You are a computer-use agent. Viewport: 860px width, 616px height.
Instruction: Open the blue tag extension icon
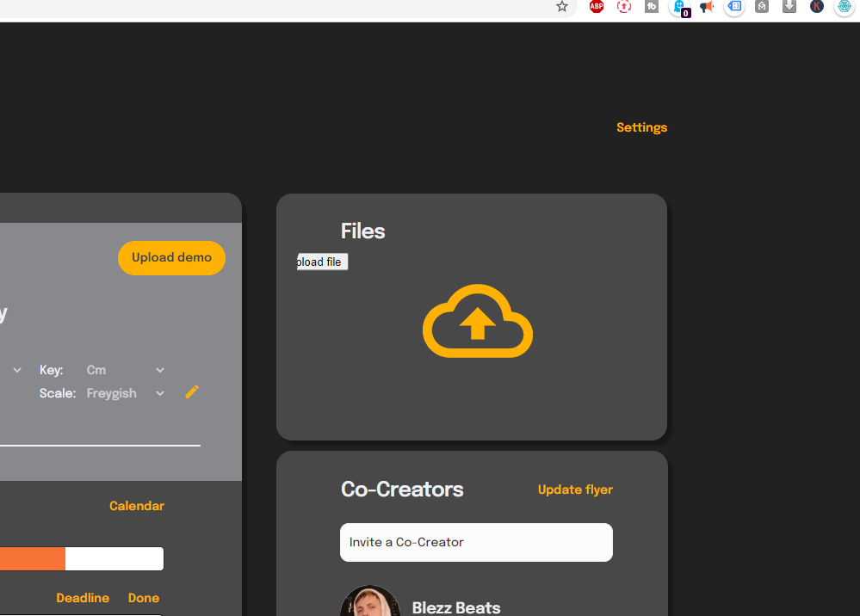734,7
